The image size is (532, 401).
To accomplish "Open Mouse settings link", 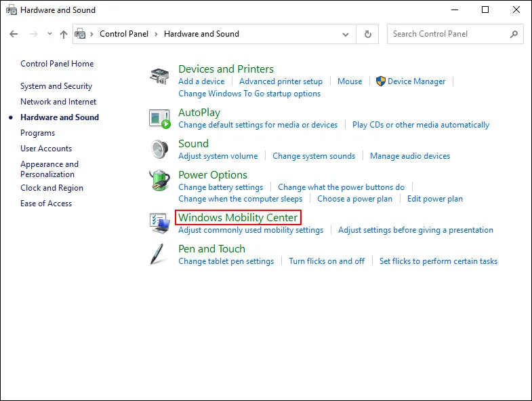I will (x=350, y=81).
